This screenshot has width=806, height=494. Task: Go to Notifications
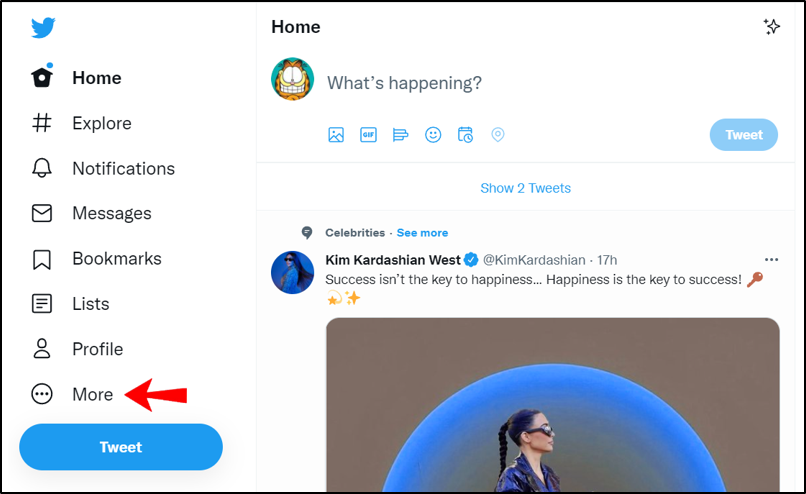(x=122, y=169)
